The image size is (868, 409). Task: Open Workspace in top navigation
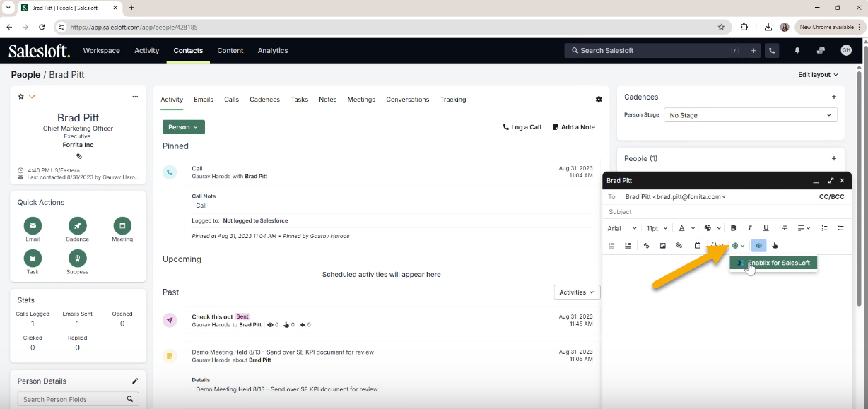(x=102, y=51)
